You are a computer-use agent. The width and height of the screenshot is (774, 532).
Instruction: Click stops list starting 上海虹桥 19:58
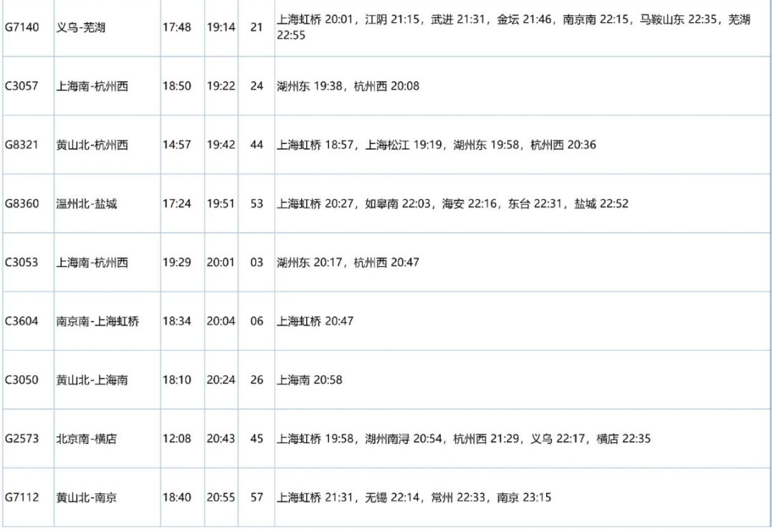(464, 438)
